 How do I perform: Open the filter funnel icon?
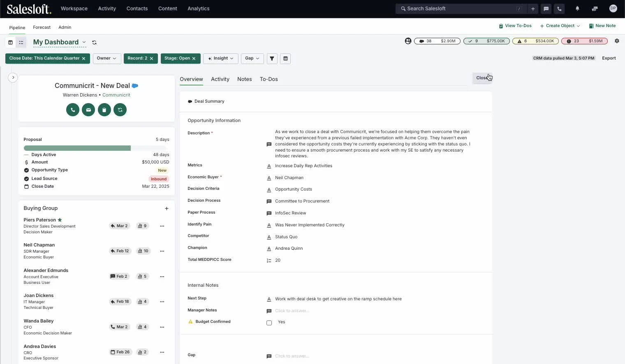[272, 58]
